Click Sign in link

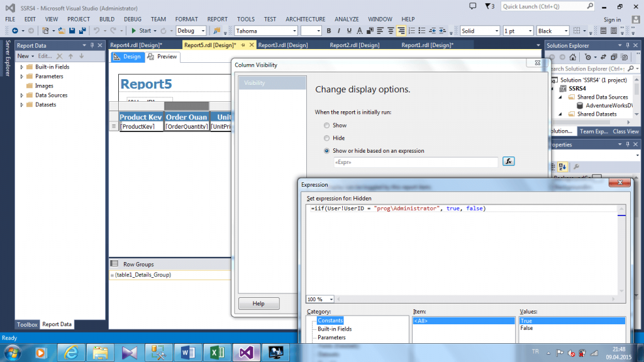(x=612, y=19)
